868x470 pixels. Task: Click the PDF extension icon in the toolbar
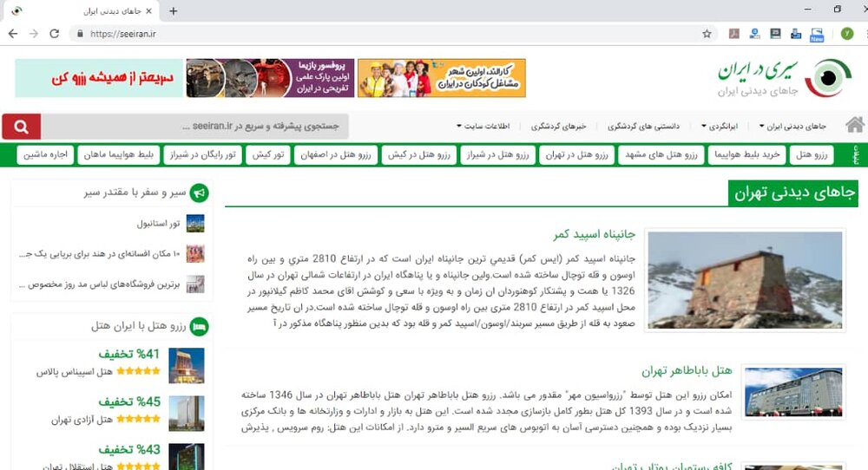tap(734, 34)
